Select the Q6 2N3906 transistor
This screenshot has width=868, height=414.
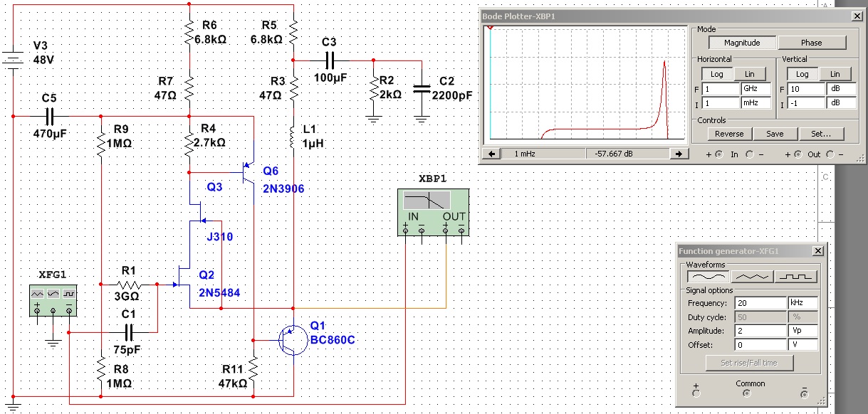[x=249, y=171]
